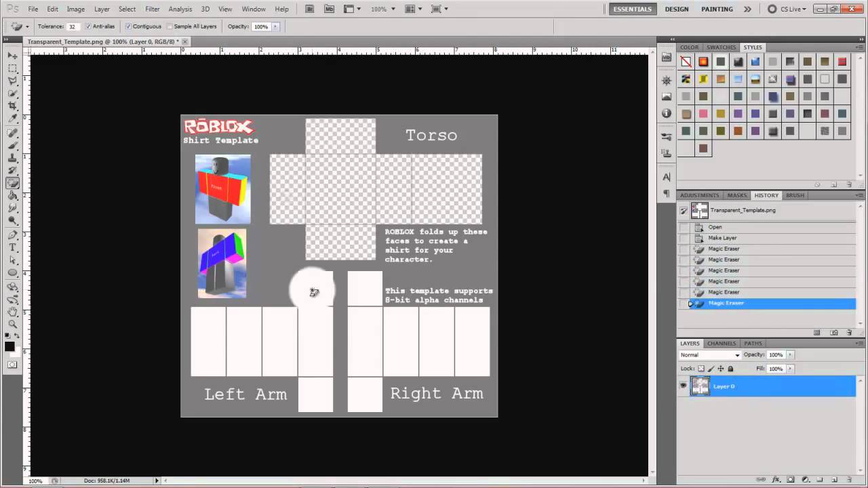Select the Paint Bucket tool
Viewport: 868px width, 488px height.
[x=12, y=195]
